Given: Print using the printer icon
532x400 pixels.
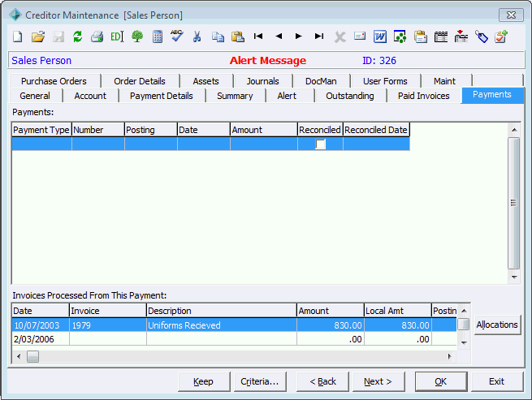Looking at the screenshot, I should 97,37.
